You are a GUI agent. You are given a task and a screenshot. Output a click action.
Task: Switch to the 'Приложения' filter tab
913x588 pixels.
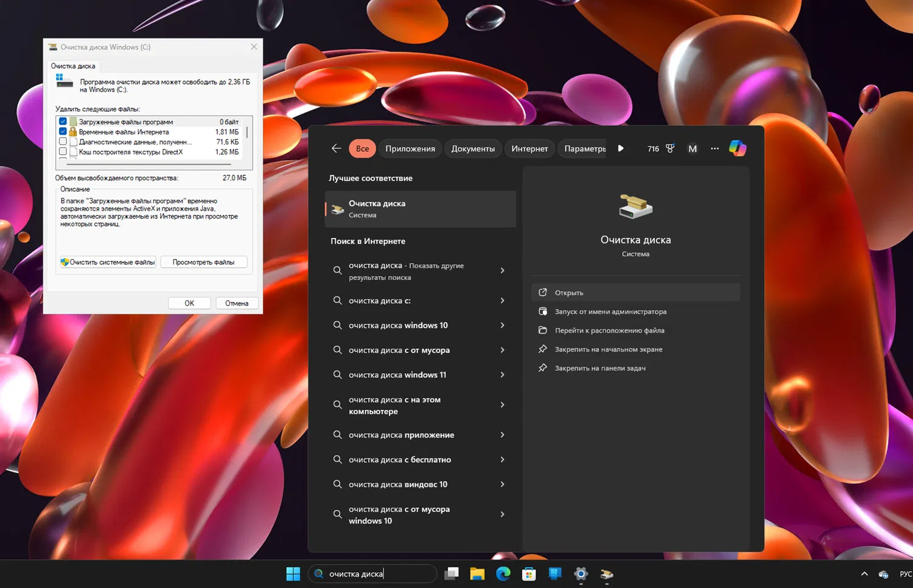coord(410,149)
